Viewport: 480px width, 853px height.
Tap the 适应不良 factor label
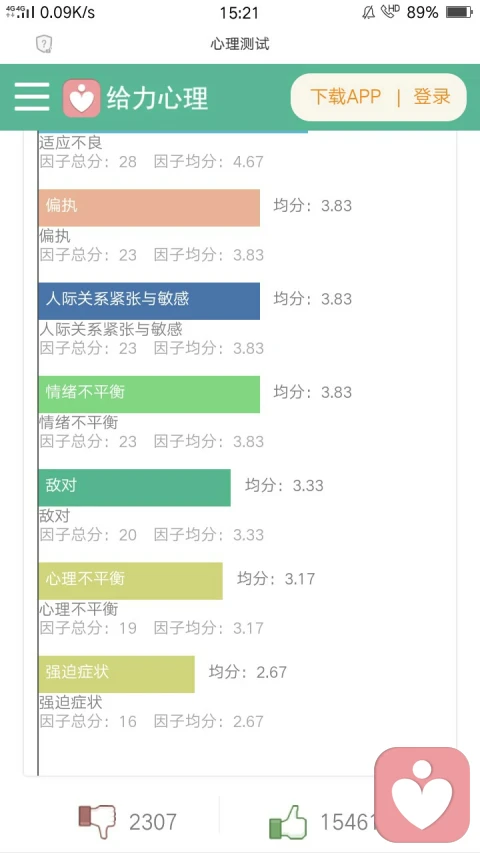[71, 143]
